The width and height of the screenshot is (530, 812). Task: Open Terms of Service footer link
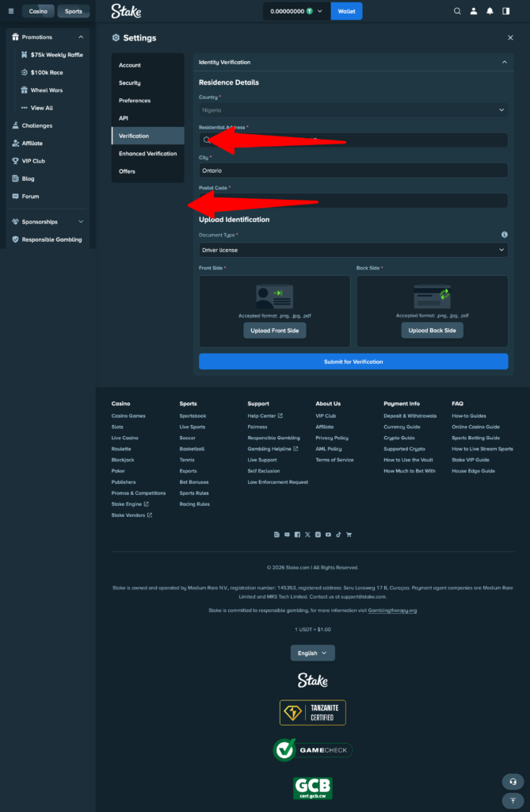(x=334, y=460)
